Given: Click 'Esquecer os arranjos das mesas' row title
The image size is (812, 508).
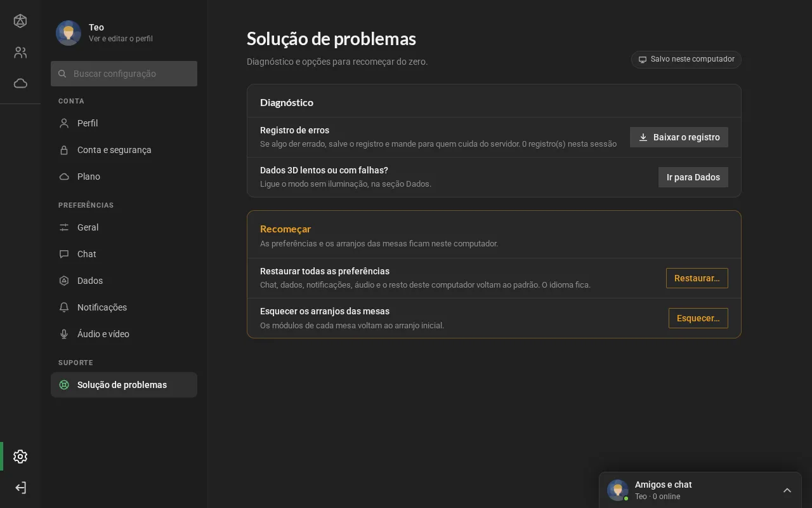Looking at the screenshot, I should [325, 311].
